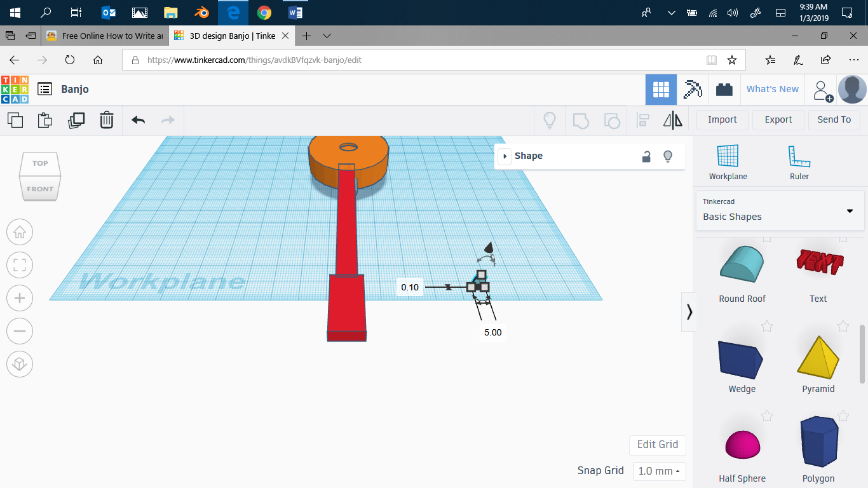Screen dimensions: 868x488
Task: Select the blue Wedge shape
Action: pyautogui.click(x=741, y=360)
